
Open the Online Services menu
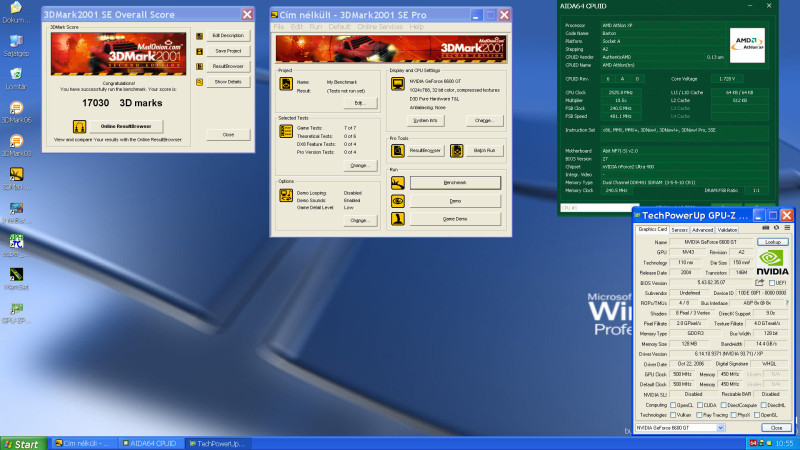pos(380,27)
